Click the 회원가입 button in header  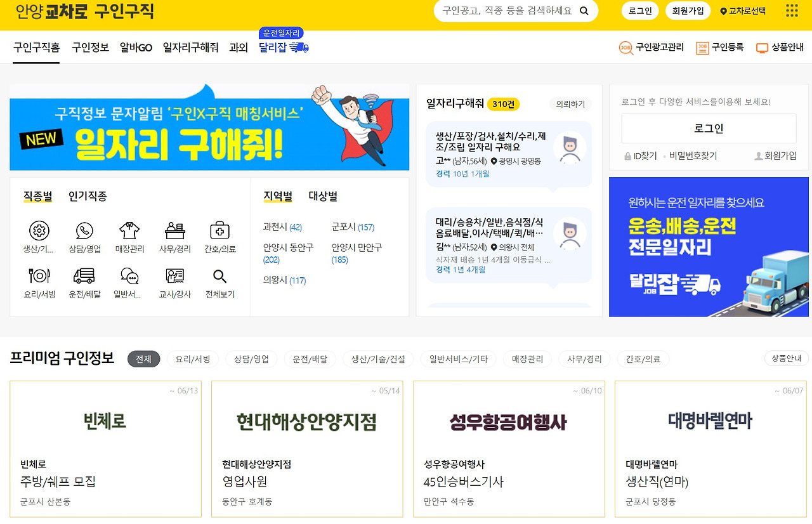(x=688, y=11)
